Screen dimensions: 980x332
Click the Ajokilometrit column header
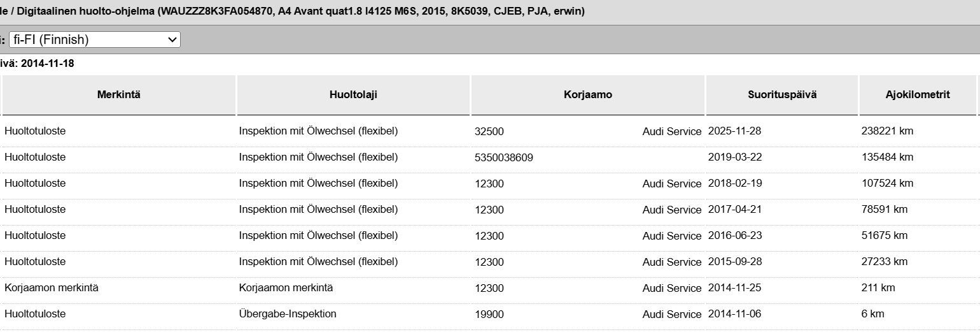click(x=918, y=95)
